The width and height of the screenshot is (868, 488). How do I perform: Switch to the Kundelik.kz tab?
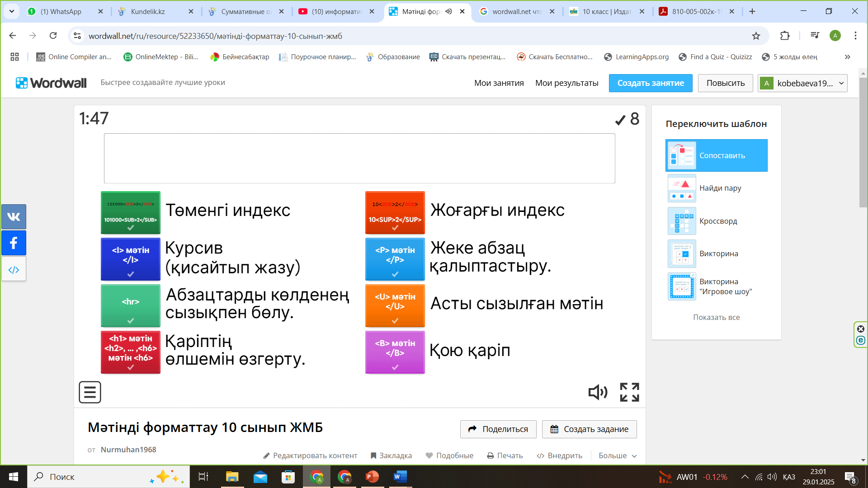pos(148,11)
